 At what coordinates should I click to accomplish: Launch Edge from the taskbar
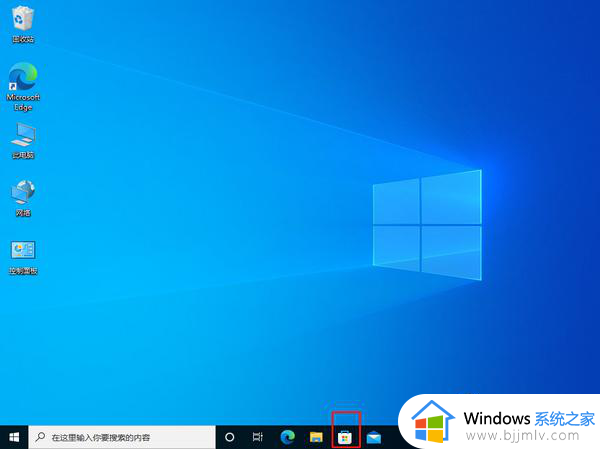287,437
